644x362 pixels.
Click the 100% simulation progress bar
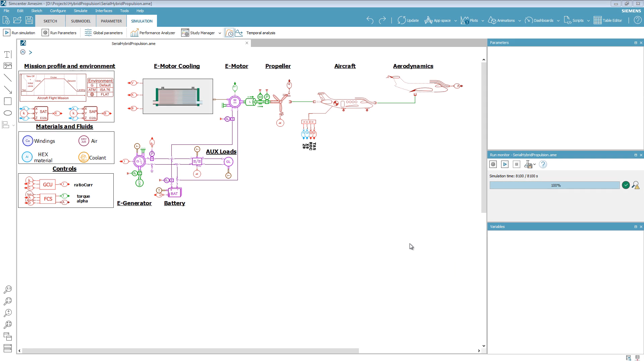[x=555, y=185]
